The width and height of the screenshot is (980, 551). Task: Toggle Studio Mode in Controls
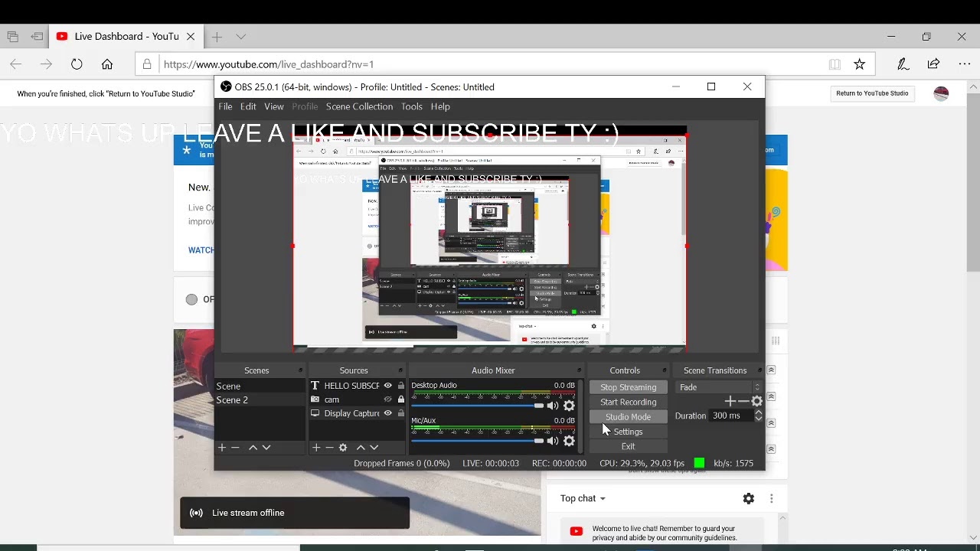coord(628,417)
